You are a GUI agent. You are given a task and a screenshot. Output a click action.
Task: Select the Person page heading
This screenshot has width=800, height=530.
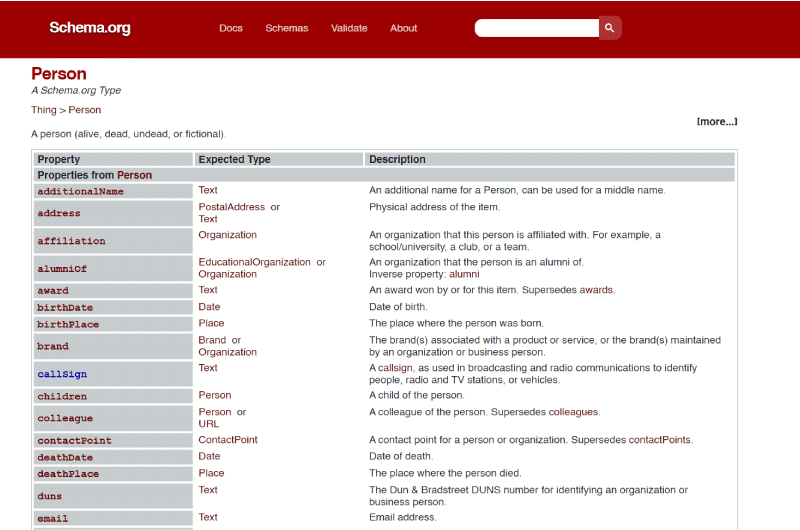[59, 74]
